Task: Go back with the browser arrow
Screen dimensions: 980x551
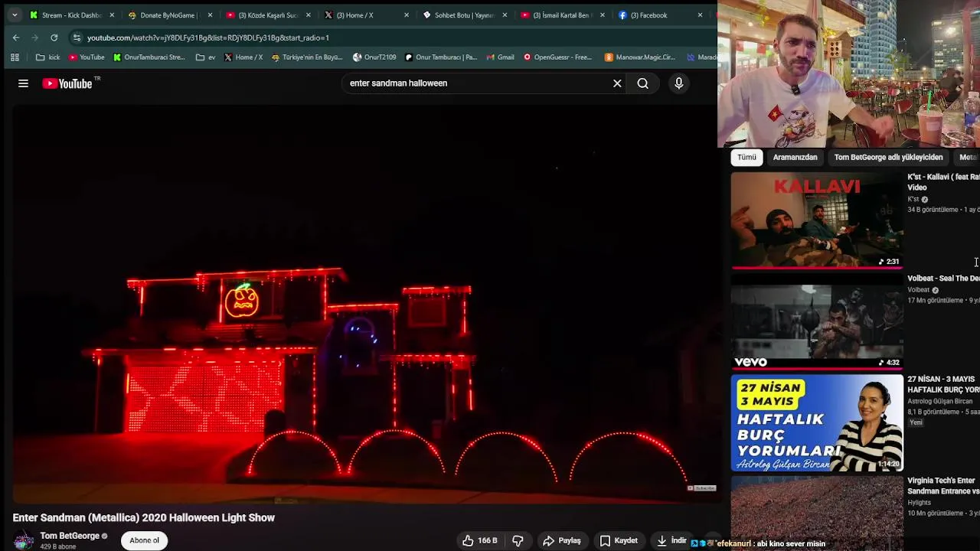Action: tap(16, 37)
